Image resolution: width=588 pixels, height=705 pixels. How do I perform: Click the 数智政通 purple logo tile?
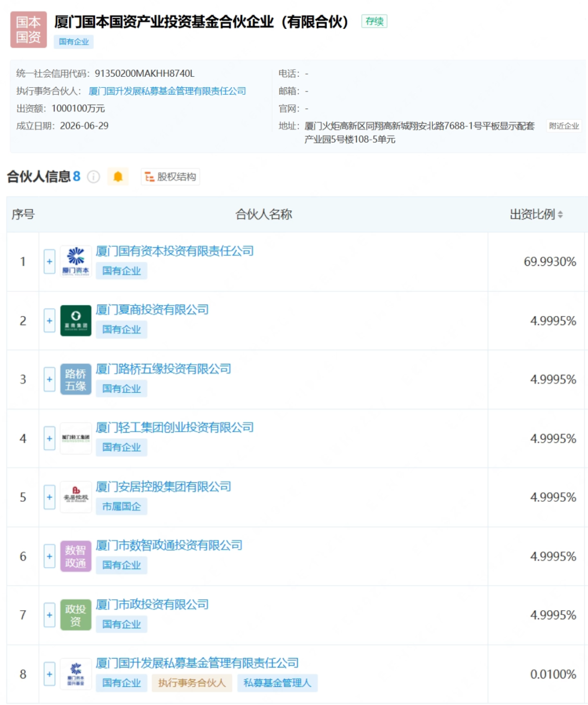click(76, 556)
